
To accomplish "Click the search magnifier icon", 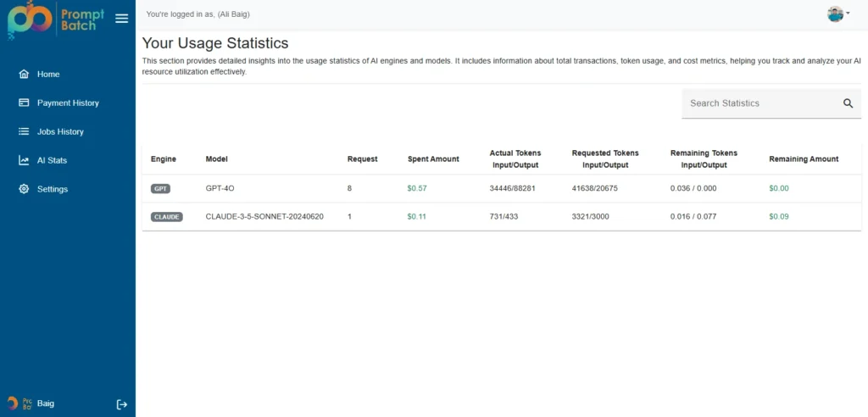I will (x=848, y=103).
